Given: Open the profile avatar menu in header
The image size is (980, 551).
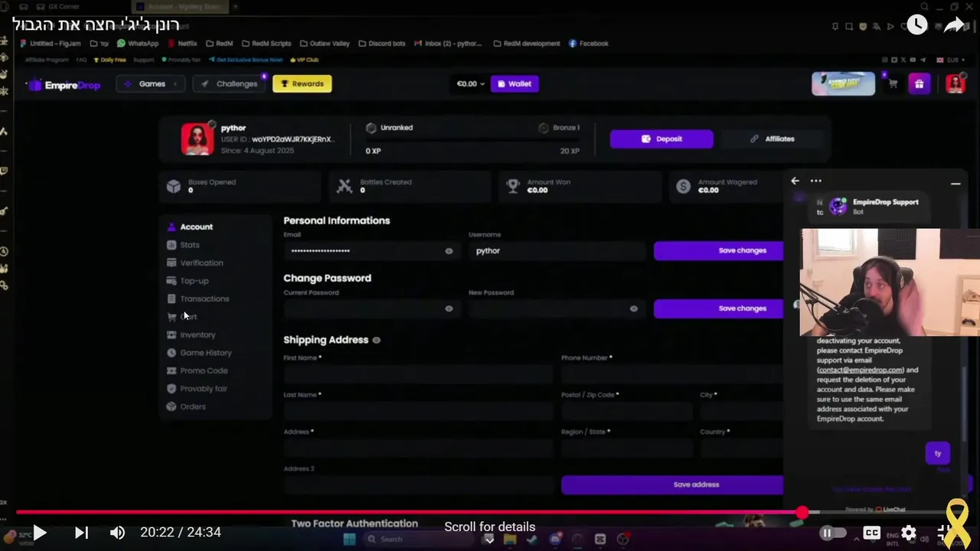Looking at the screenshot, I should tap(955, 84).
